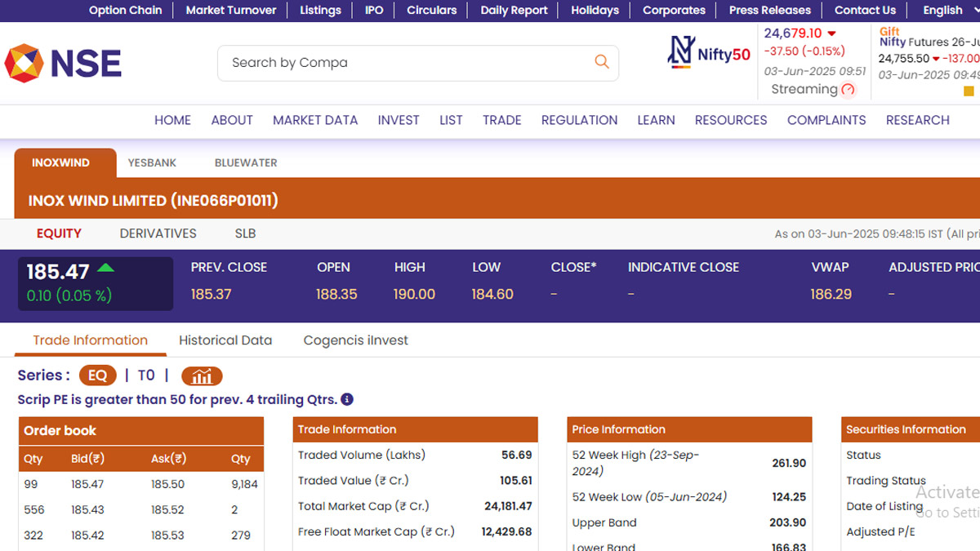980x551 pixels.
Task: Switch to the YESBANK stock tab
Action: click(x=152, y=162)
